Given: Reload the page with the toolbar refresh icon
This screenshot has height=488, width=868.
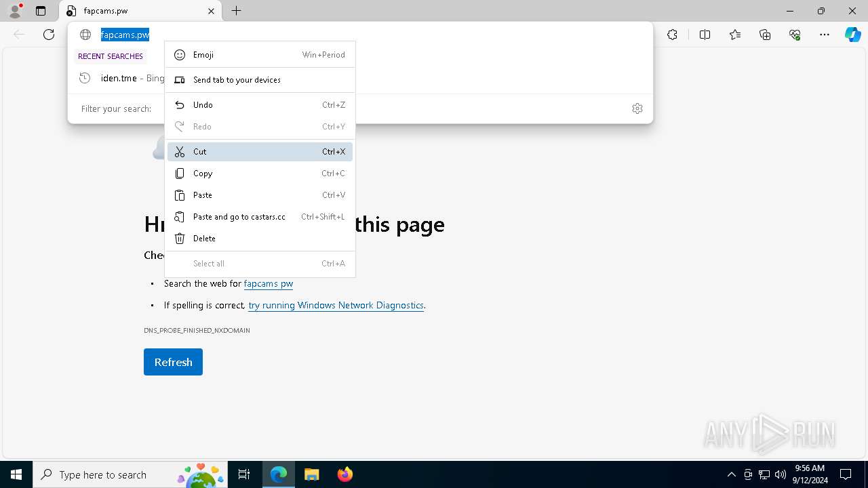Looking at the screenshot, I should (49, 35).
